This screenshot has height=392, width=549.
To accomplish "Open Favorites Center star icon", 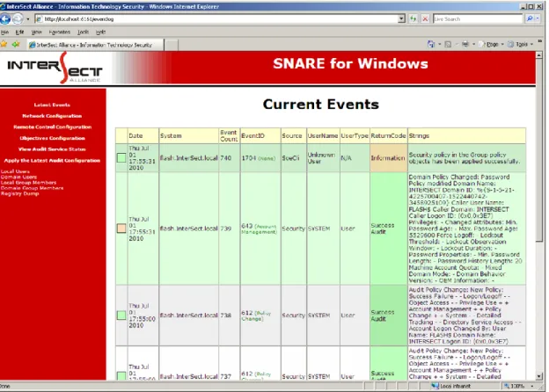I will click(4, 45).
